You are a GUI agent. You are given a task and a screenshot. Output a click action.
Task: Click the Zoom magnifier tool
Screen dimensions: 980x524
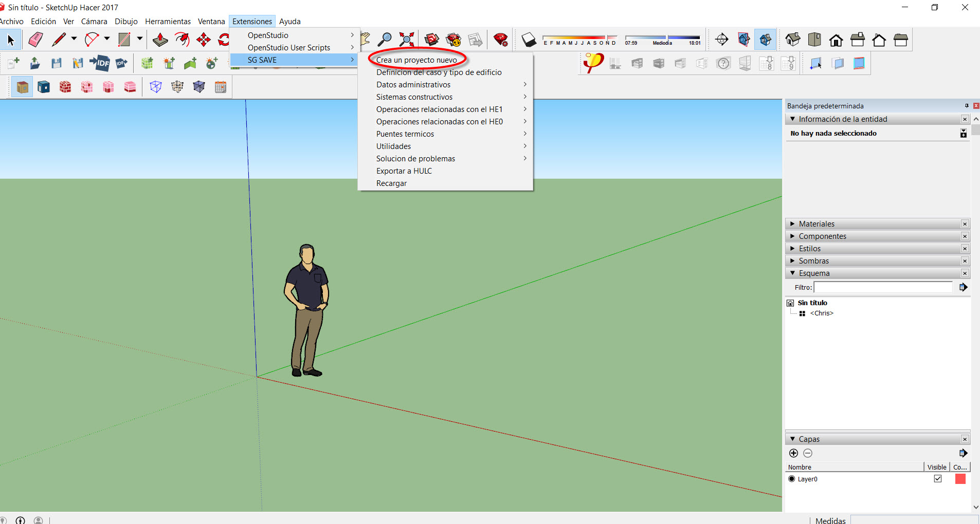pos(385,40)
